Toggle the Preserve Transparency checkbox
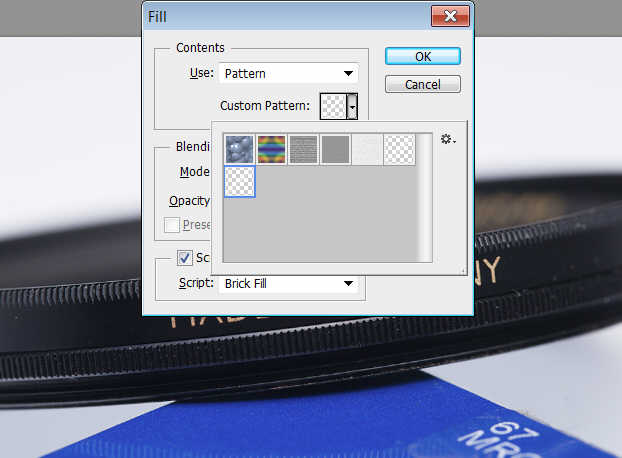622x458 pixels. (172, 225)
